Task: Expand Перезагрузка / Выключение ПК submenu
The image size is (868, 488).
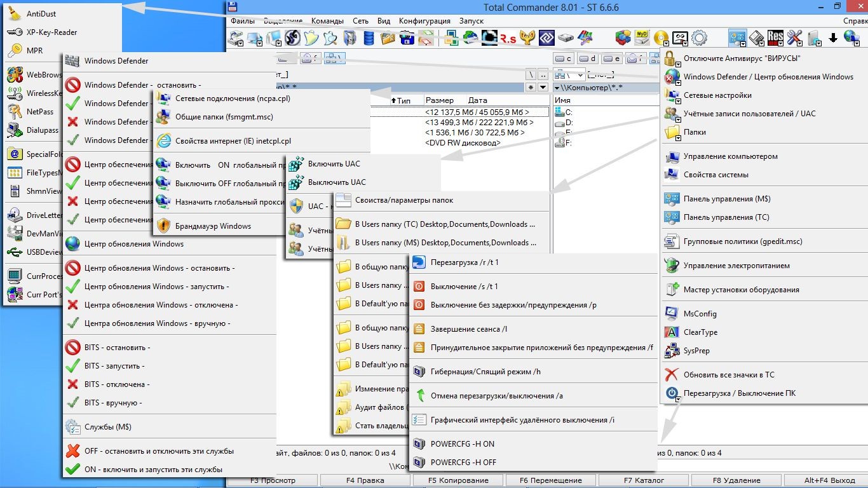Action: click(763, 393)
